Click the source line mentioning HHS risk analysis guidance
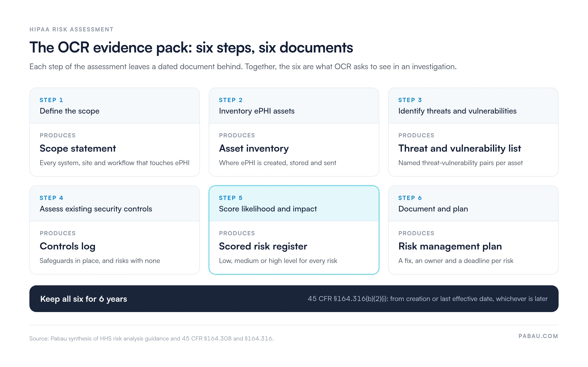Image resolution: width=588 pixels, height=367 pixels. [x=151, y=339]
